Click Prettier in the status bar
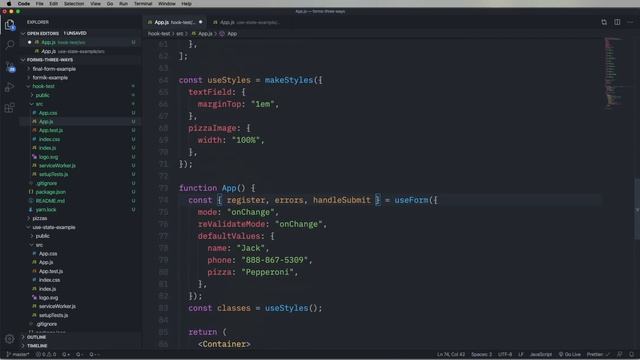This screenshot has height=360, width=640. click(x=598, y=354)
